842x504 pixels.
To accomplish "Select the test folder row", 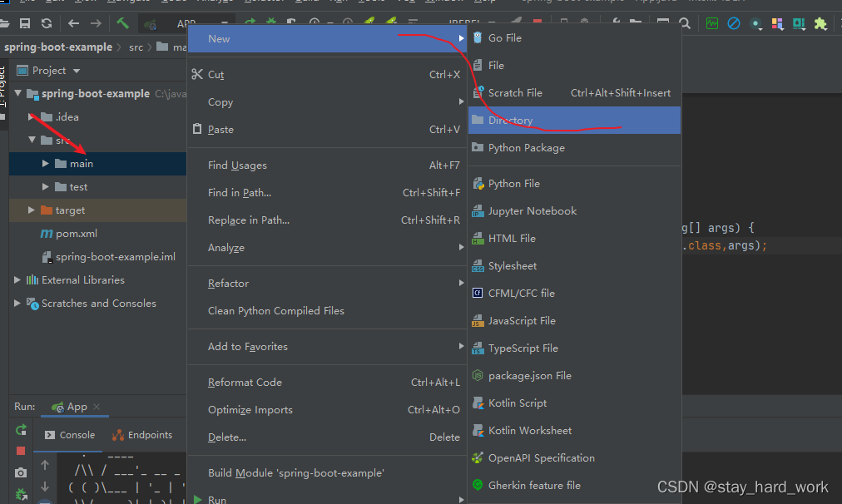I will click(x=97, y=187).
